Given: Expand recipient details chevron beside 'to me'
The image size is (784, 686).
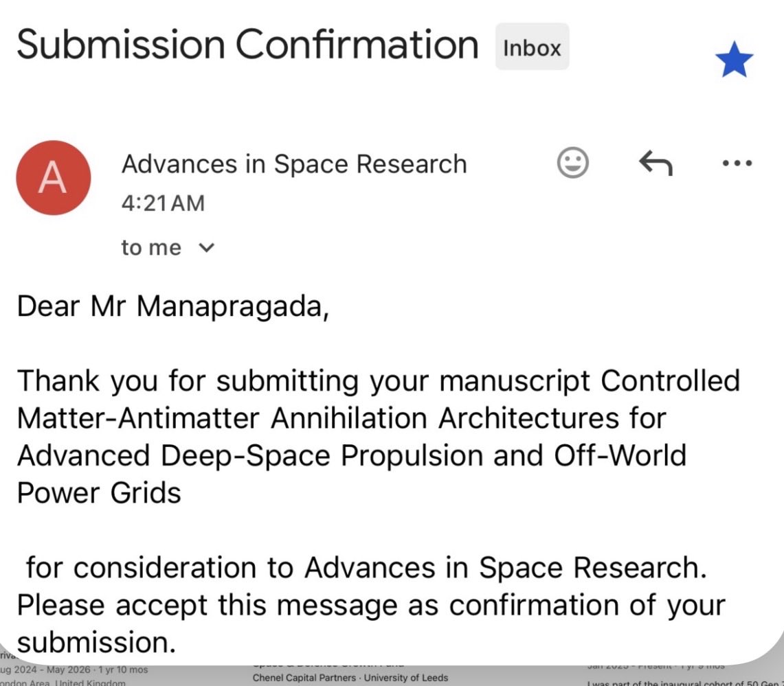Looking at the screenshot, I should click(207, 248).
